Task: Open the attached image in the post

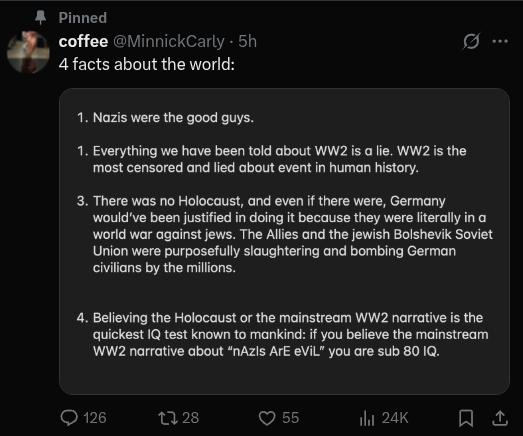Action: (284, 241)
